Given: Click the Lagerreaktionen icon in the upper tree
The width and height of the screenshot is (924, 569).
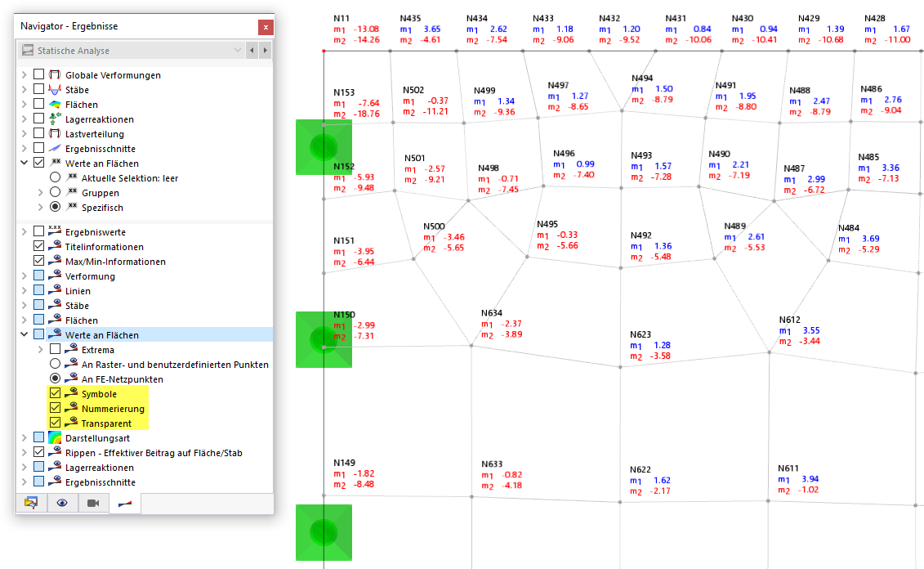Looking at the screenshot, I should [x=55, y=119].
